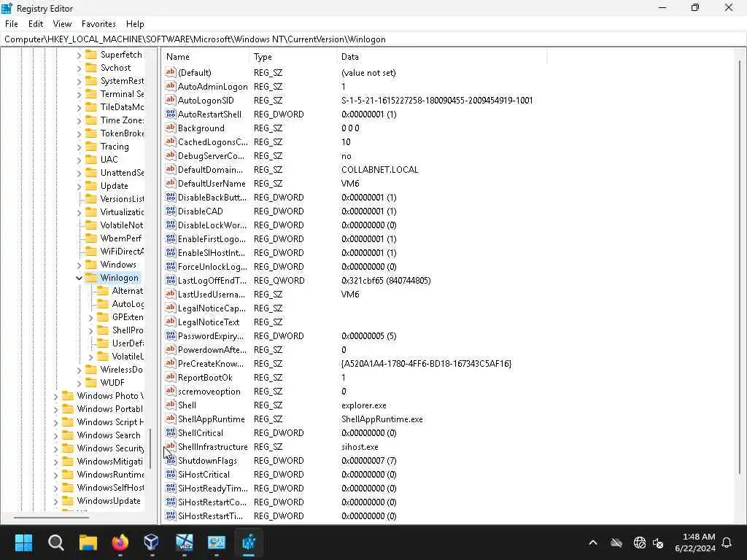The height and width of the screenshot is (560, 747).
Task: Open the Windows Start menu
Action: pyautogui.click(x=23, y=542)
